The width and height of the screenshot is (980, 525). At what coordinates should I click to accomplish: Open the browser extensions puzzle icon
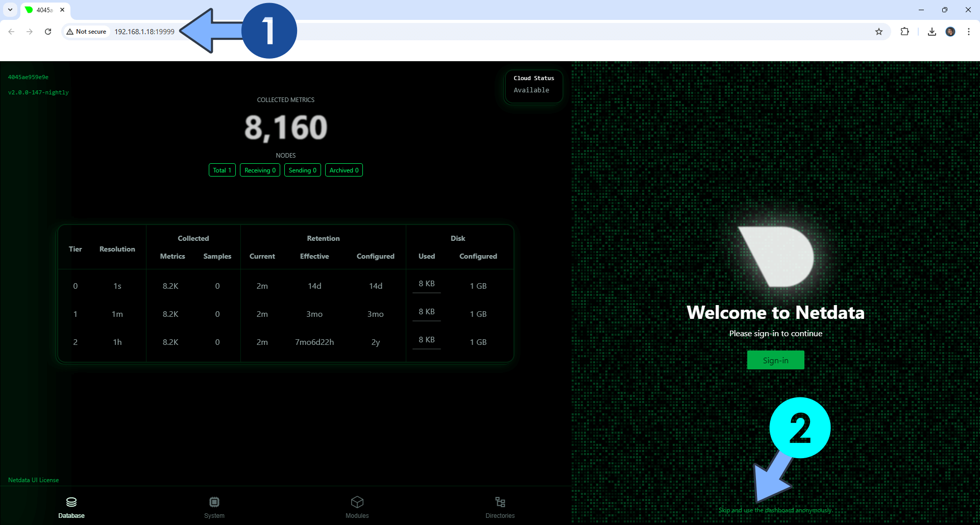(904, 32)
